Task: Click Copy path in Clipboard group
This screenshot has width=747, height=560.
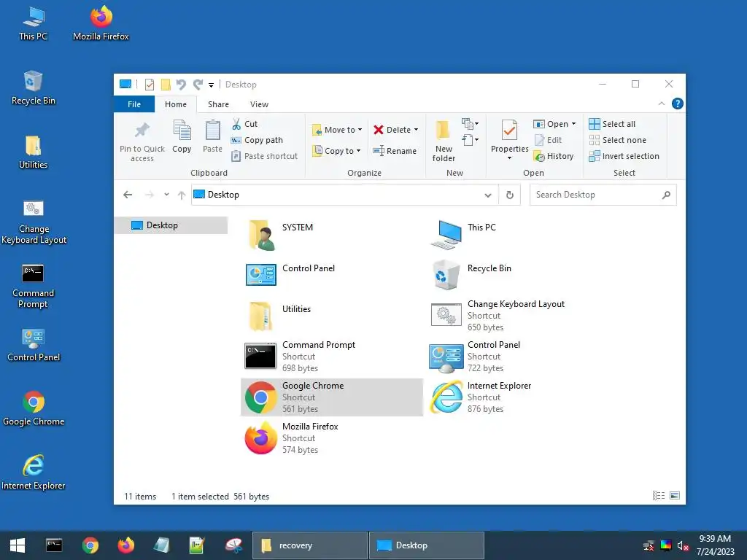Action: (x=257, y=140)
